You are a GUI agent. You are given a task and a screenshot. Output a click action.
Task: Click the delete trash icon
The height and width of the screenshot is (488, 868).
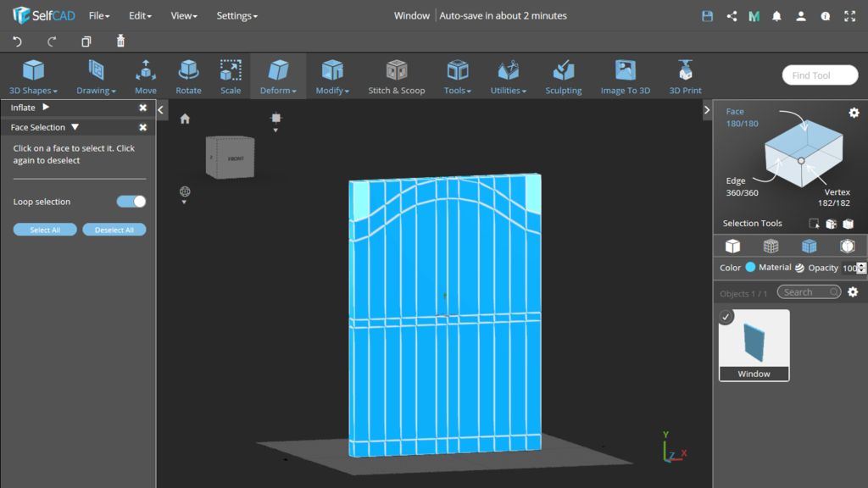click(120, 42)
